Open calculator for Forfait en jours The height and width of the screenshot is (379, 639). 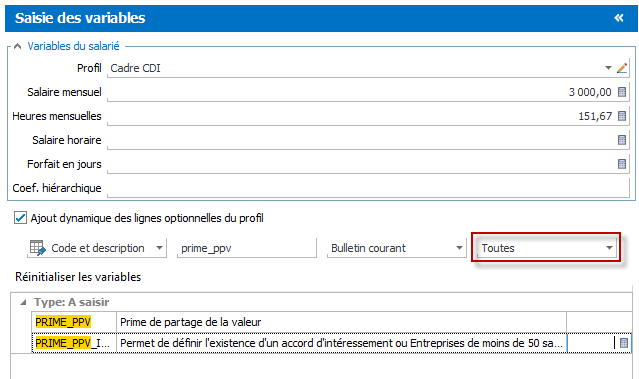coord(622,164)
